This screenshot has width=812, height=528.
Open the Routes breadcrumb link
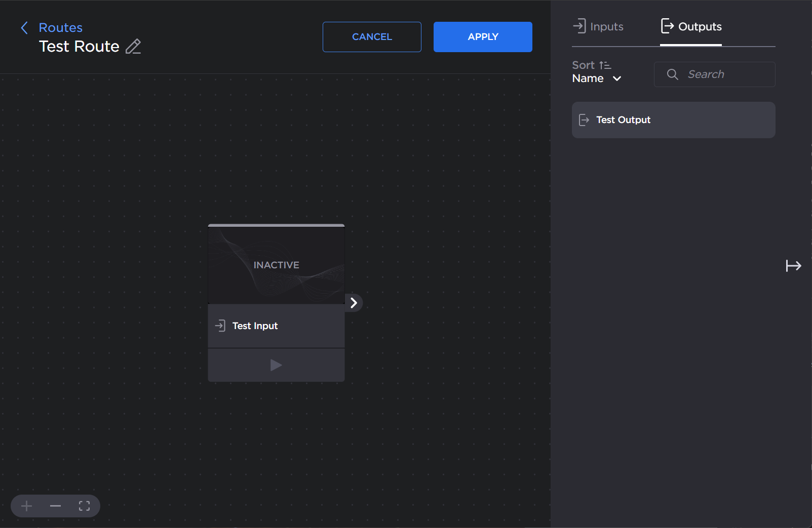click(60, 28)
